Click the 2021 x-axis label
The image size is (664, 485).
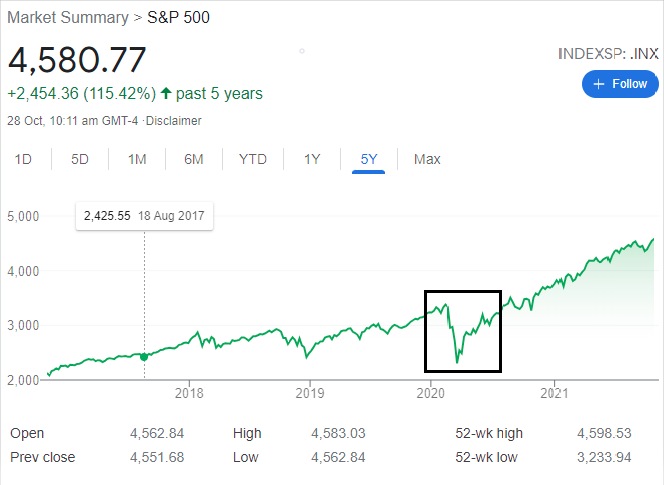point(552,392)
